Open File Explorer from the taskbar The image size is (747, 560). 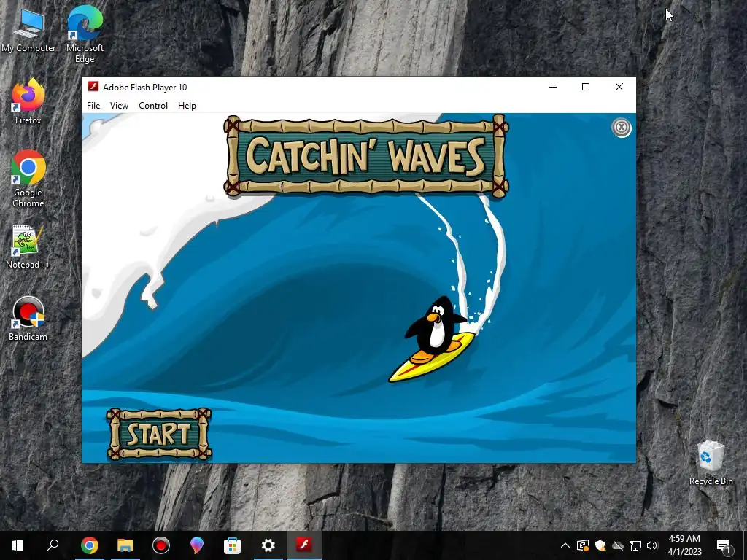[125, 545]
